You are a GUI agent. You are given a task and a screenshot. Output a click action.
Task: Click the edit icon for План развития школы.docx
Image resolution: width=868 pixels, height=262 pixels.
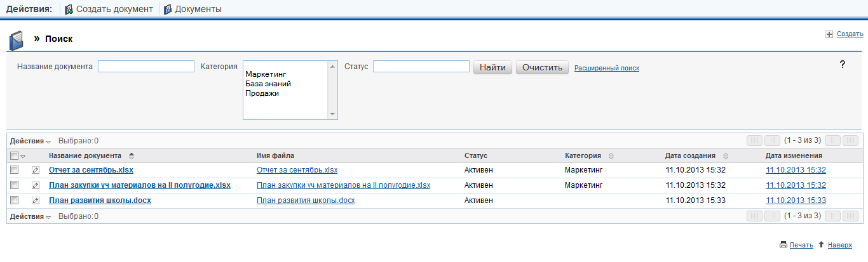tap(36, 200)
